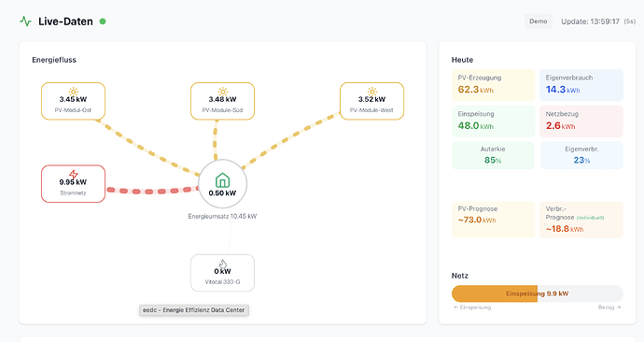Open the Vitocal 333-G node card
This screenshot has height=342, width=644.
point(223,273)
